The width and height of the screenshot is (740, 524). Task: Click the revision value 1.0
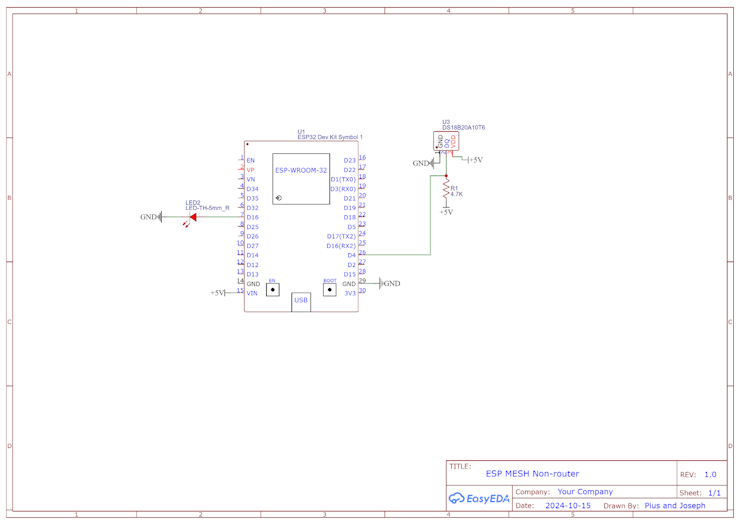[x=710, y=474]
